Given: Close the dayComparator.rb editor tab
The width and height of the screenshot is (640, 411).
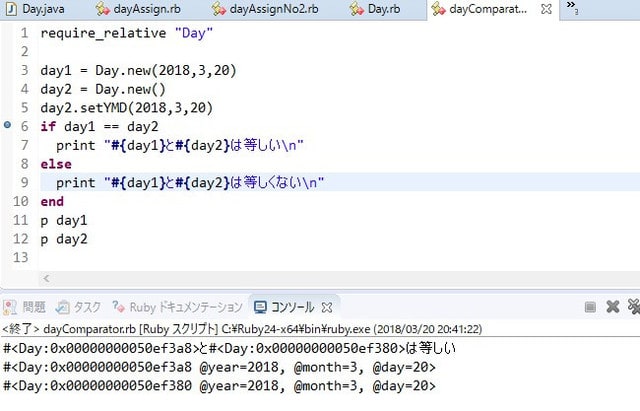Looking at the screenshot, I should (546, 10).
